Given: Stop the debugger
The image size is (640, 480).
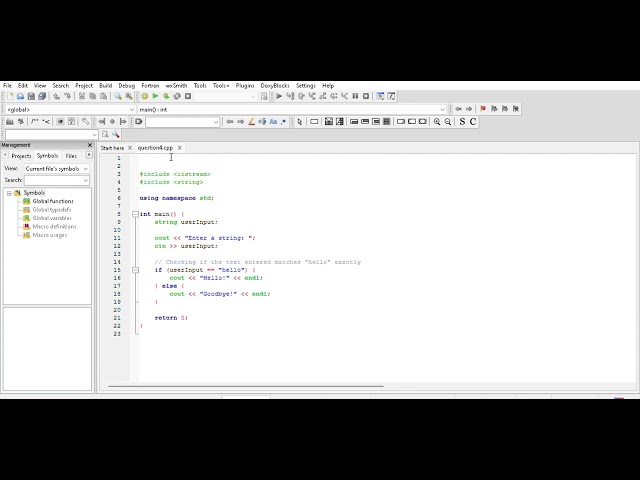Looking at the screenshot, I should pos(366,96).
